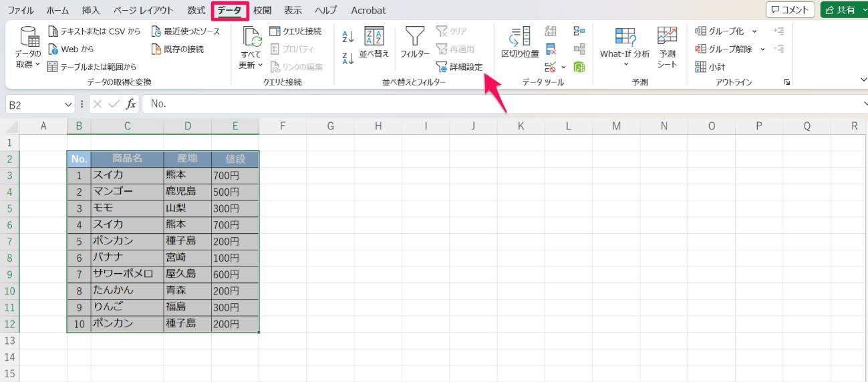
Task: Open 詳細設定 advanced filter
Action: 458,67
